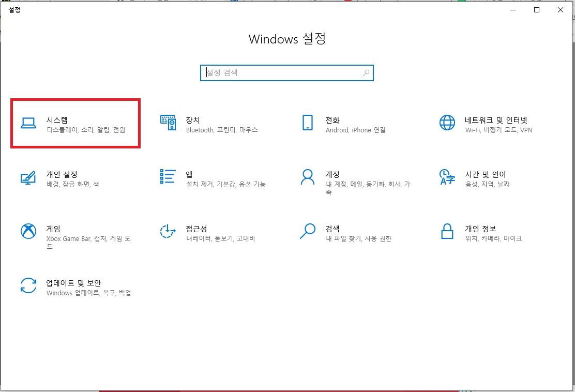Open 앱 category title
Image resolution: width=575 pixels, height=392 pixels.
coord(189,174)
